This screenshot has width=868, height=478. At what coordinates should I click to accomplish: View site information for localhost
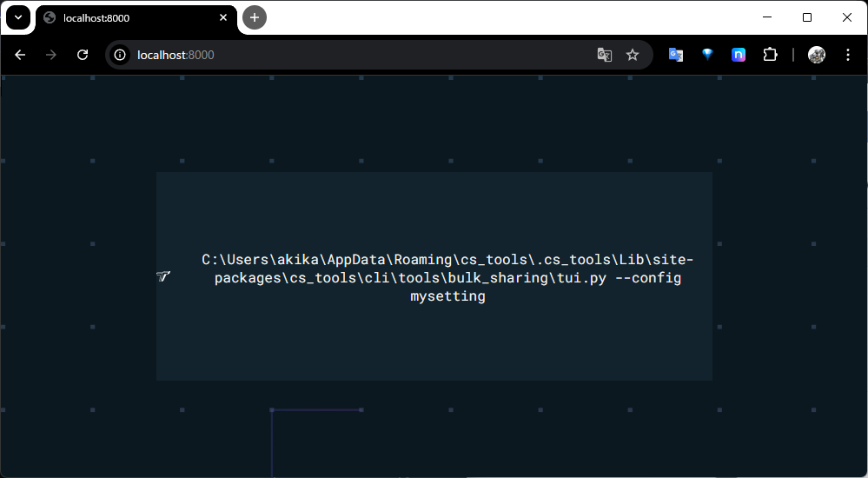pyautogui.click(x=121, y=55)
